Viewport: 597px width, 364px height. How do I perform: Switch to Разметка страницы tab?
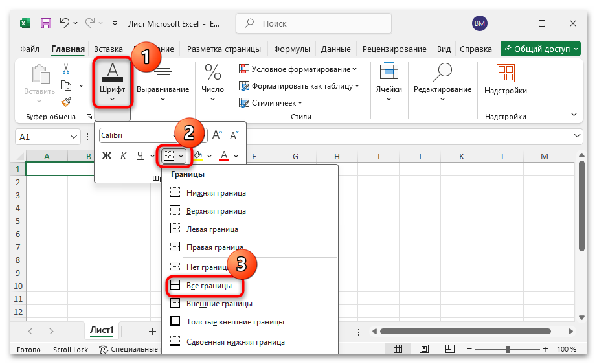(224, 49)
